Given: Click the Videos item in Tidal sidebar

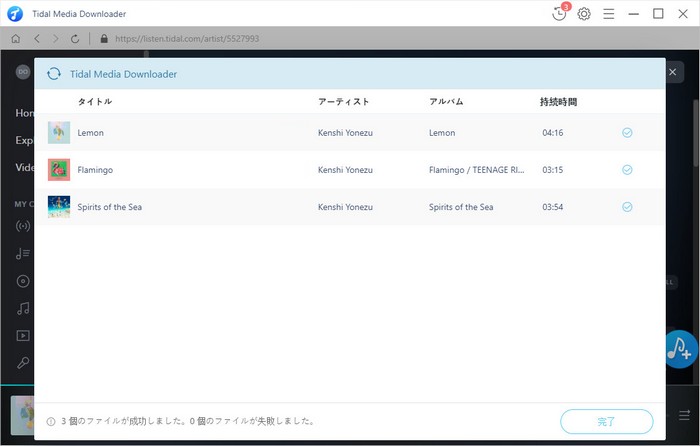Looking at the screenshot, I should [x=25, y=167].
